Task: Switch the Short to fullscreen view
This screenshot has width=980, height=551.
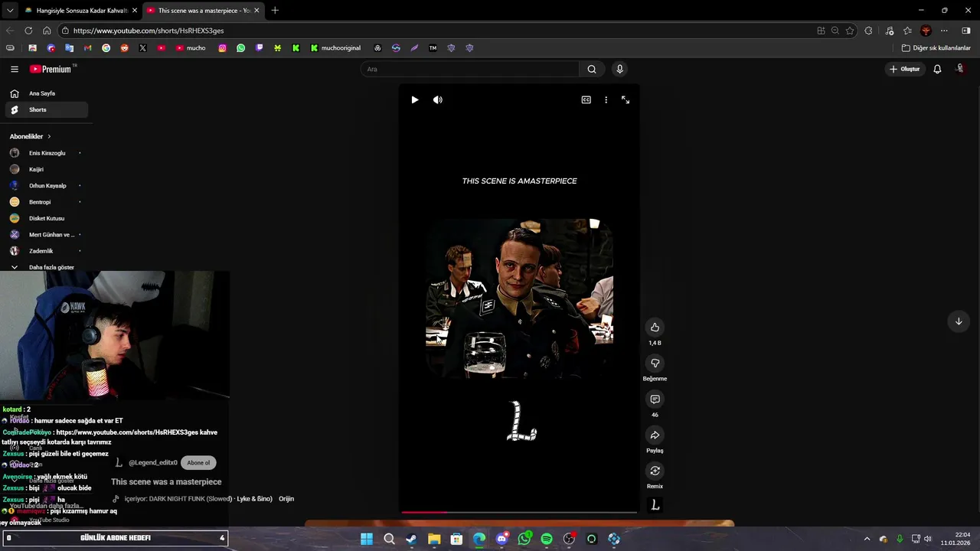Action: (x=626, y=99)
